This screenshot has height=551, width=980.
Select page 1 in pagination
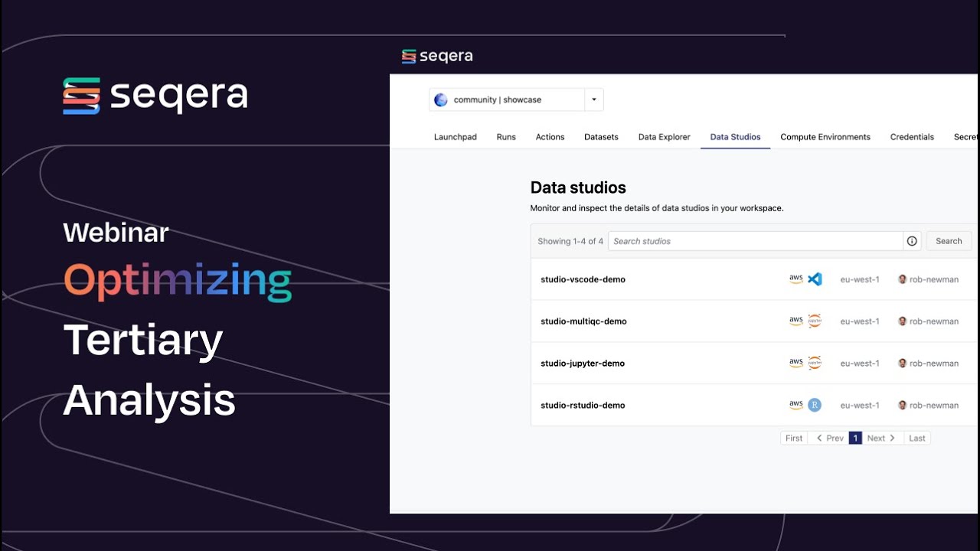[x=855, y=439]
